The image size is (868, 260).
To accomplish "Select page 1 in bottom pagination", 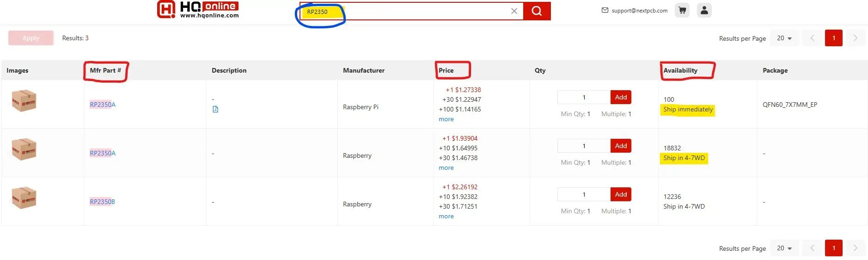I will point(834,248).
